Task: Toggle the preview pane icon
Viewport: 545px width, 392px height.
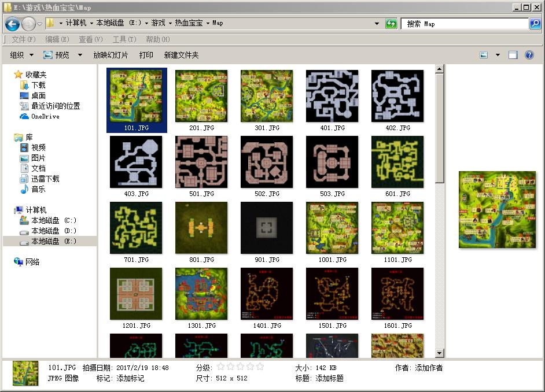Action: pyautogui.click(x=513, y=55)
